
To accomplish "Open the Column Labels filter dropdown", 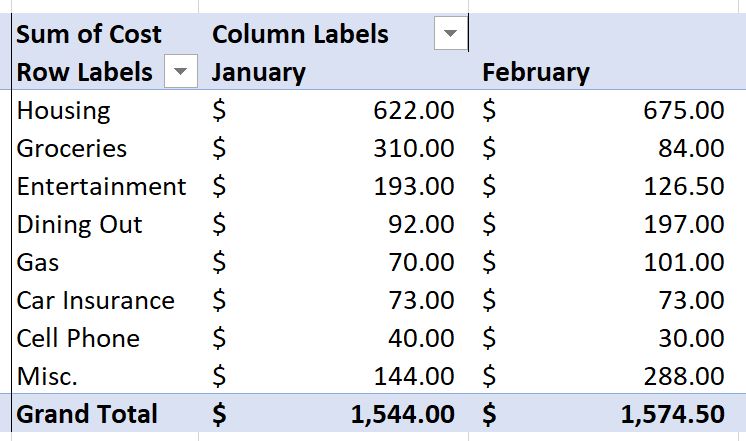I will [x=451, y=33].
